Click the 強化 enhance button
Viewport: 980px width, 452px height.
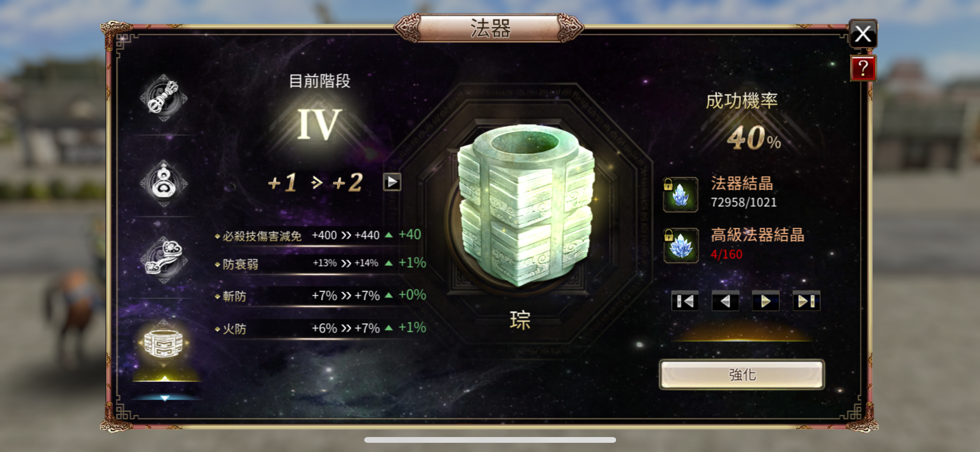tap(742, 375)
